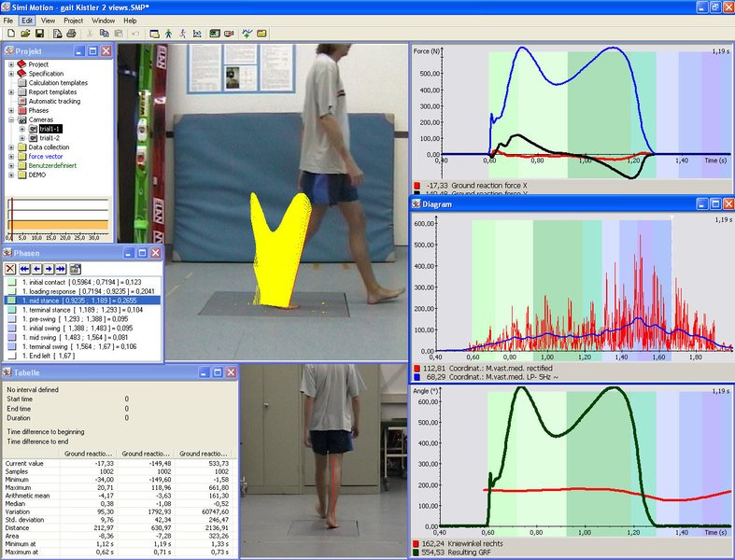The image size is (735, 560).
Task: Open a file with the folder icon
Action: pyautogui.click(x=24, y=34)
